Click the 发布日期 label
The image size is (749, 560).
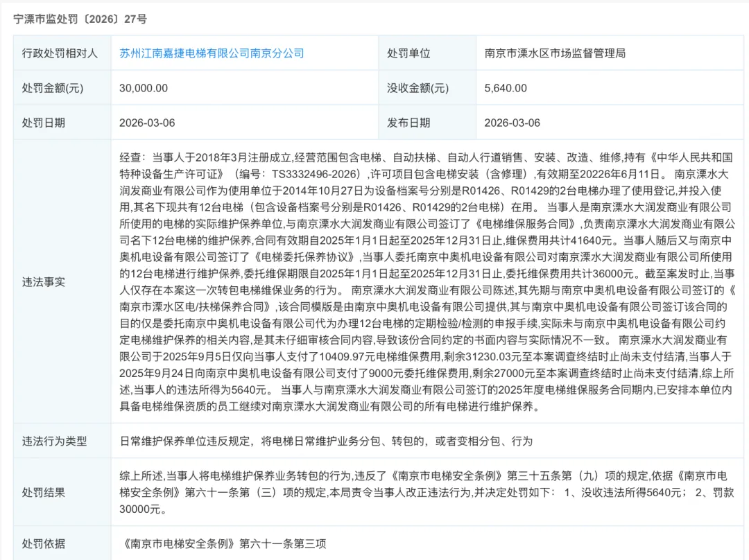coord(408,123)
